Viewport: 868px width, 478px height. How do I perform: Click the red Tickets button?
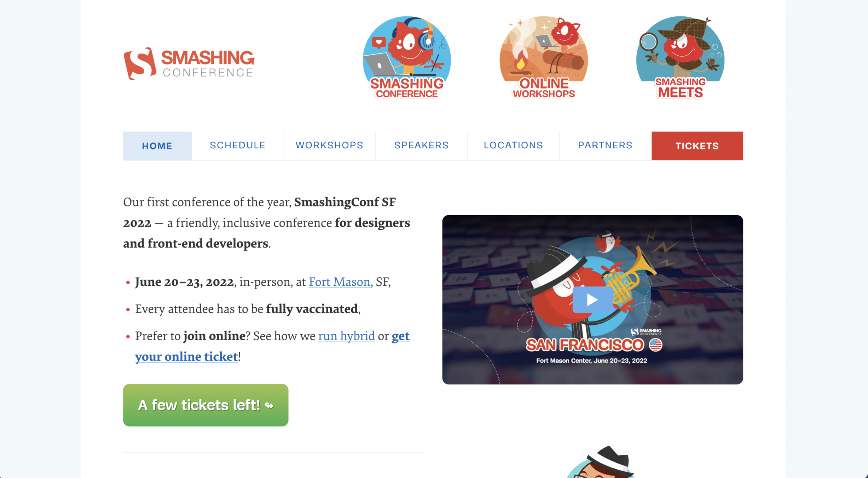pos(697,146)
